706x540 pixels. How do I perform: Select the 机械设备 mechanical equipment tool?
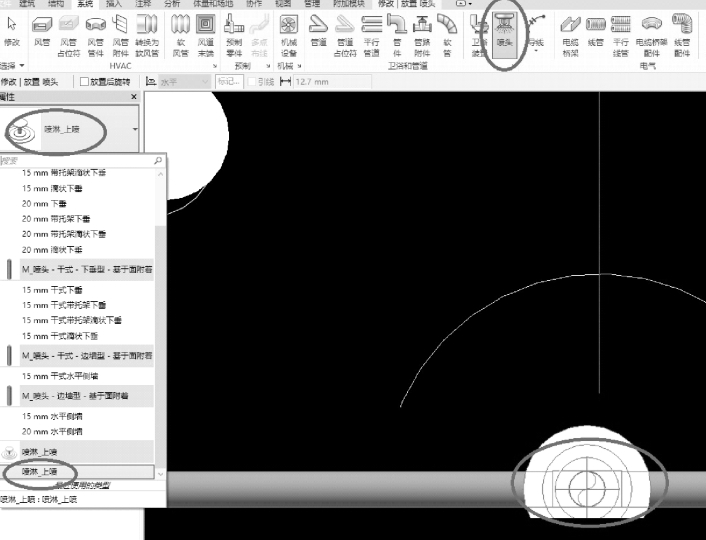click(x=289, y=35)
